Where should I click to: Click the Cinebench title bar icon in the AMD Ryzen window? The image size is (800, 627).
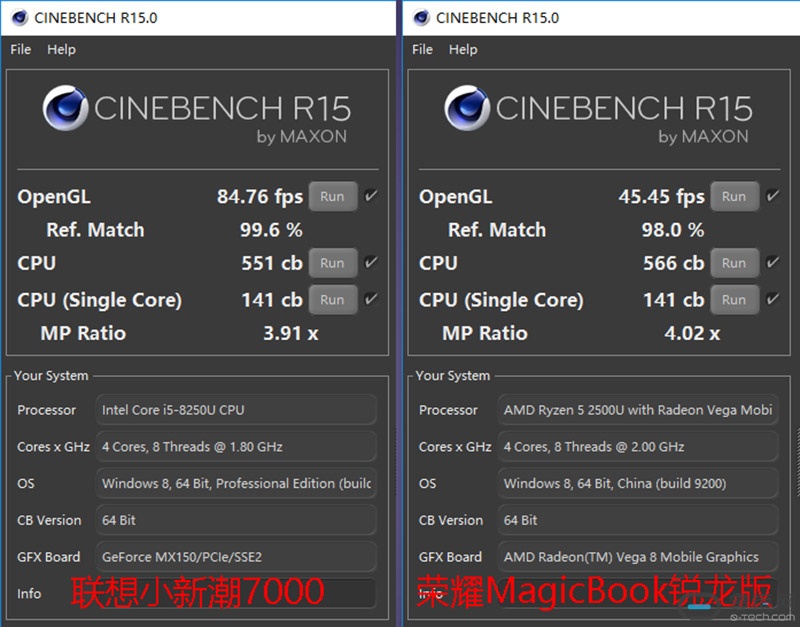tap(421, 18)
